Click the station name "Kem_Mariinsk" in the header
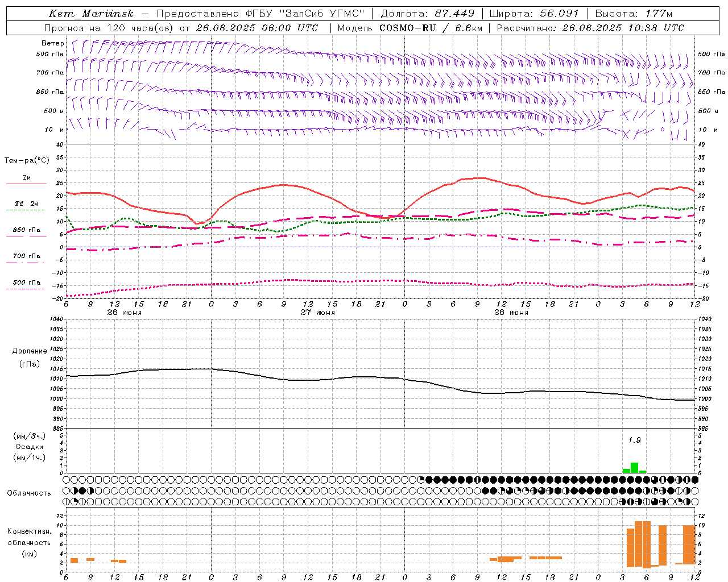The width and height of the screenshot is (728, 582). pos(91,14)
